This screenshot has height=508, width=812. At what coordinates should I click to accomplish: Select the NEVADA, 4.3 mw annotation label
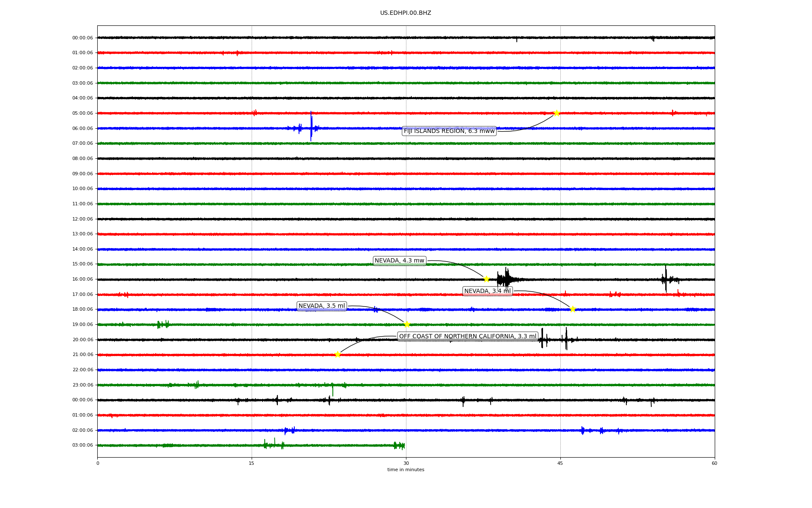(x=399, y=261)
